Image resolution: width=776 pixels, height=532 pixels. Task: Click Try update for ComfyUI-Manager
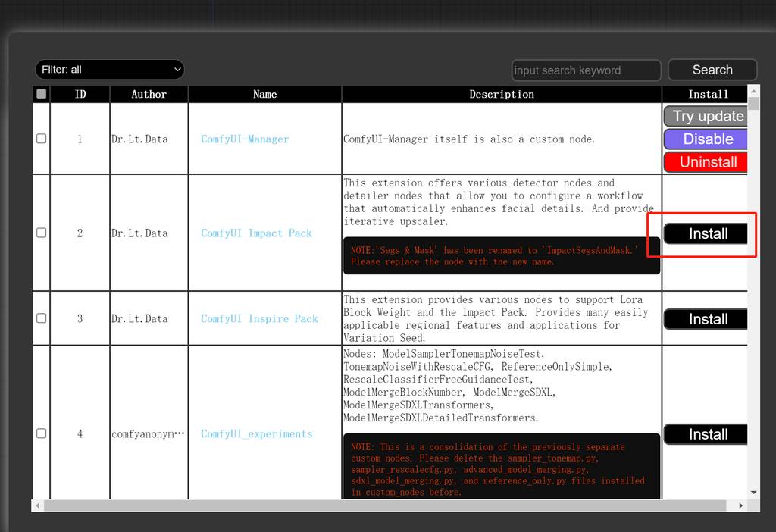point(706,116)
